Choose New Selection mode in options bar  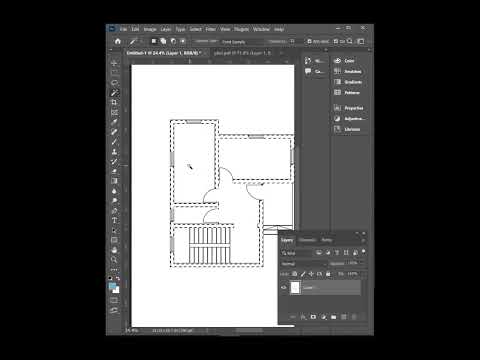pyautogui.click(x=154, y=41)
